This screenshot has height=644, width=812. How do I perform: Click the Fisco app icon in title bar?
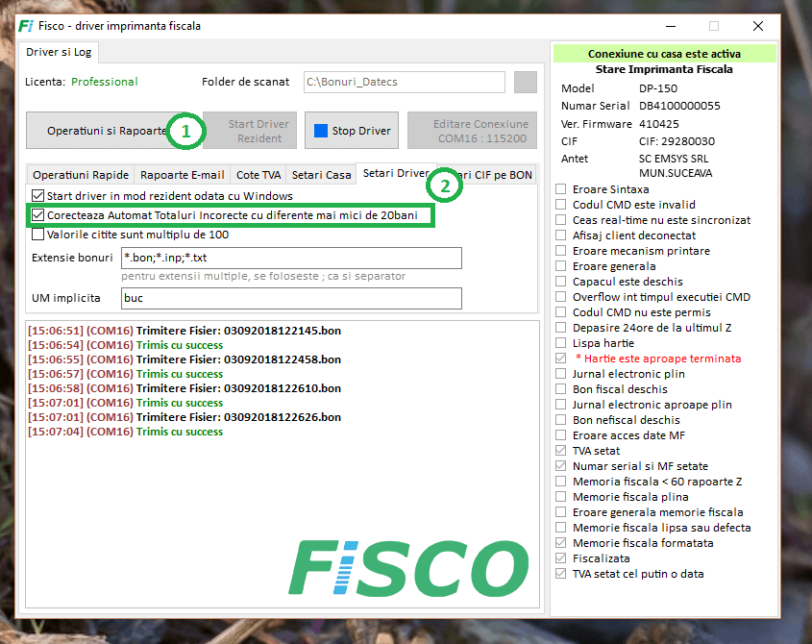(26, 26)
